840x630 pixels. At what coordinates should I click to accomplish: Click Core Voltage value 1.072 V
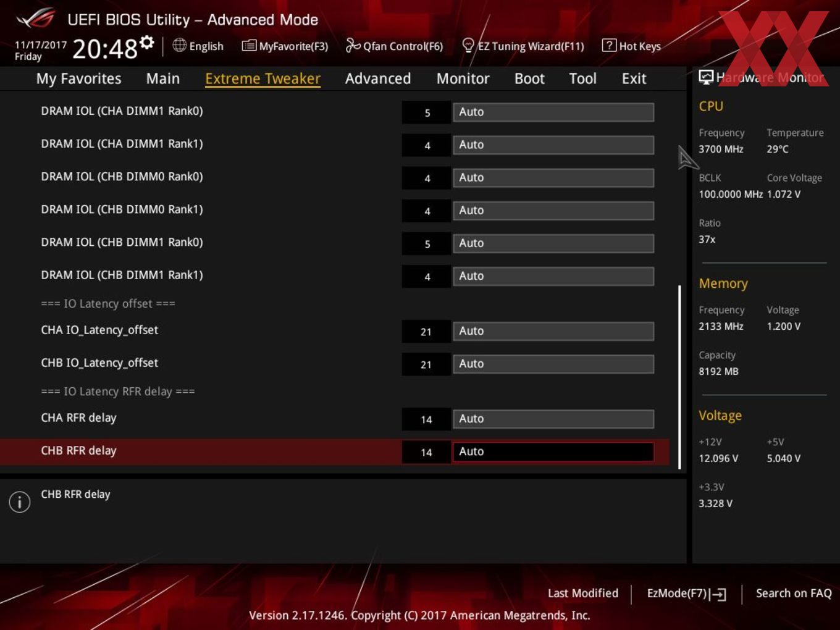(x=784, y=194)
